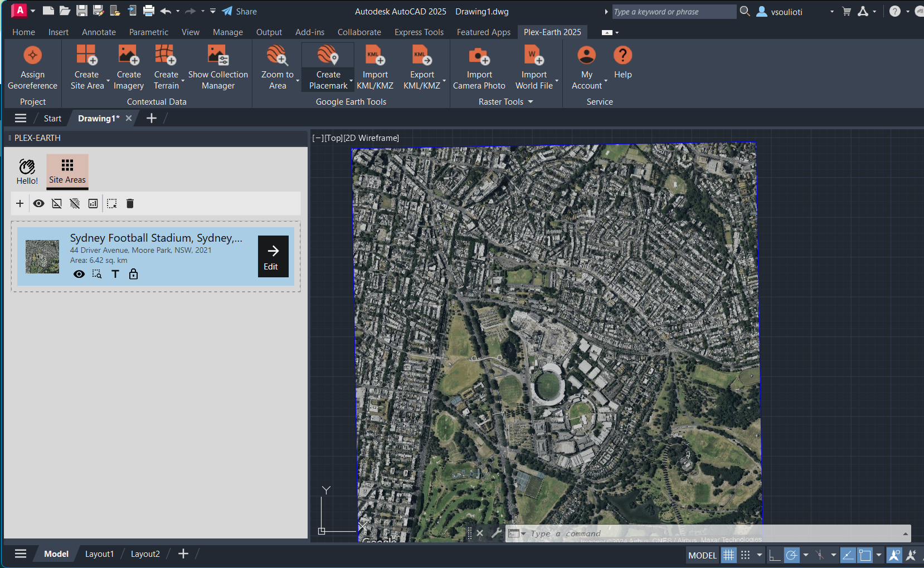Open the vsoulioti account dropdown

(x=832, y=11)
